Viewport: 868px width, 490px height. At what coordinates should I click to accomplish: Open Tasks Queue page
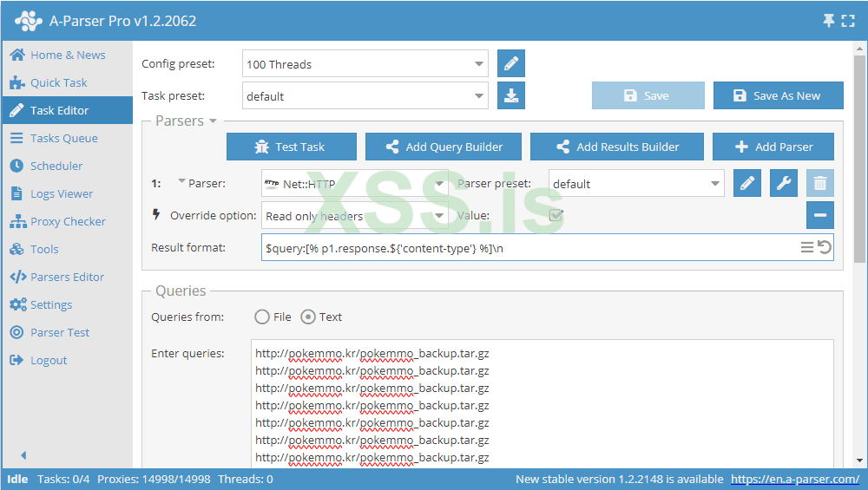68,138
